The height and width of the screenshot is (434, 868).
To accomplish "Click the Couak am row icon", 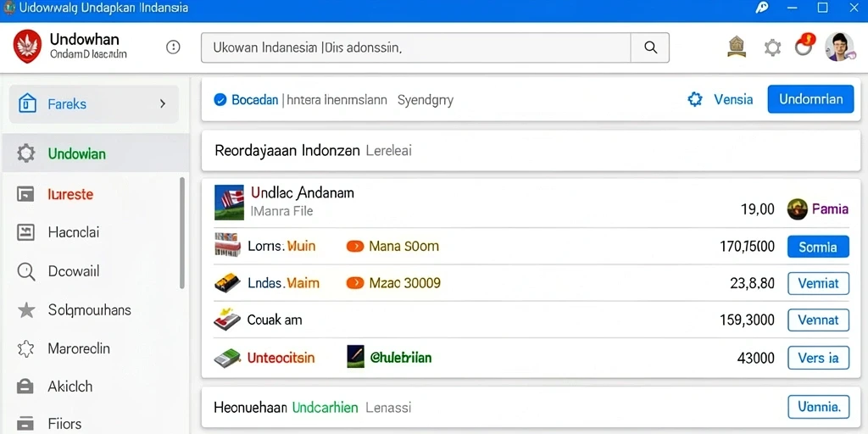I will pos(227,319).
